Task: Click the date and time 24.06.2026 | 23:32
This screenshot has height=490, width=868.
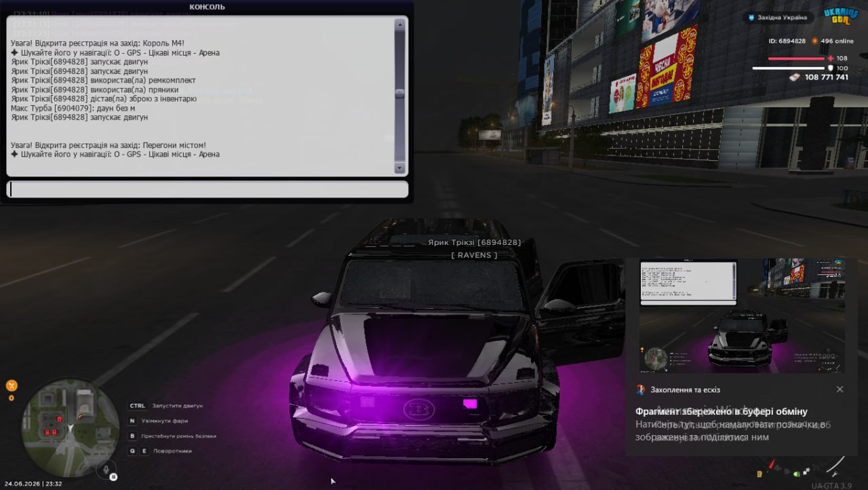Action: [x=33, y=484]
